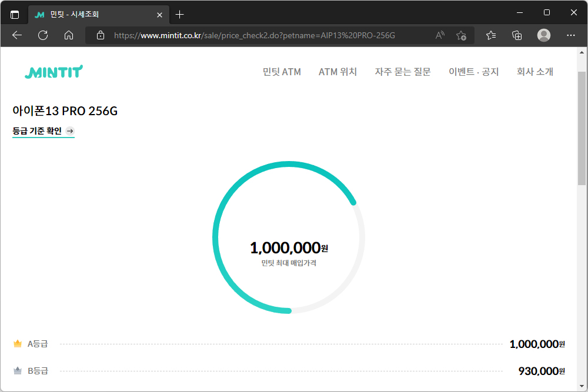The height and width of the screenshot is (392, 588).
Task: Open 이벤트 · 공지 menu
Action: tap(473, 72)
